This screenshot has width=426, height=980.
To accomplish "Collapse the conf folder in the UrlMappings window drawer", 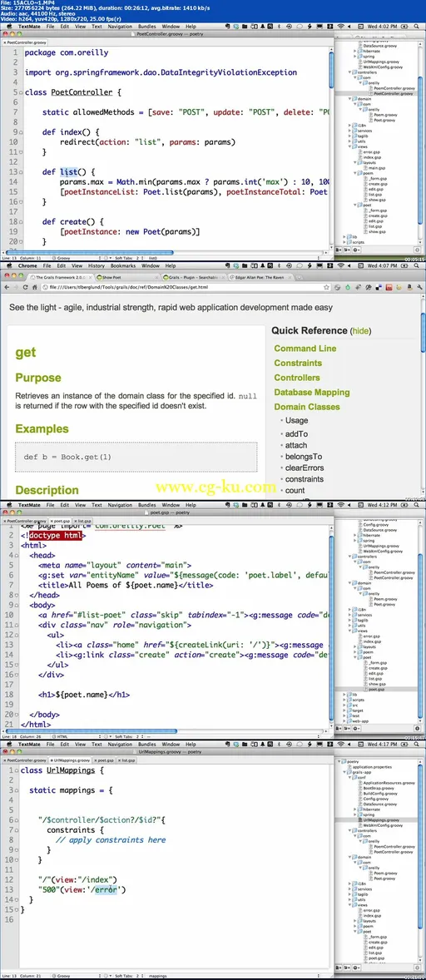I will click(351, 777).
